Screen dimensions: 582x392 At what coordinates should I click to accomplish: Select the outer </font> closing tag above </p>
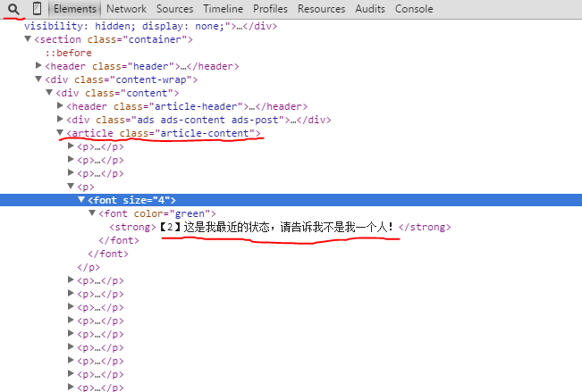tap(108, 254)
